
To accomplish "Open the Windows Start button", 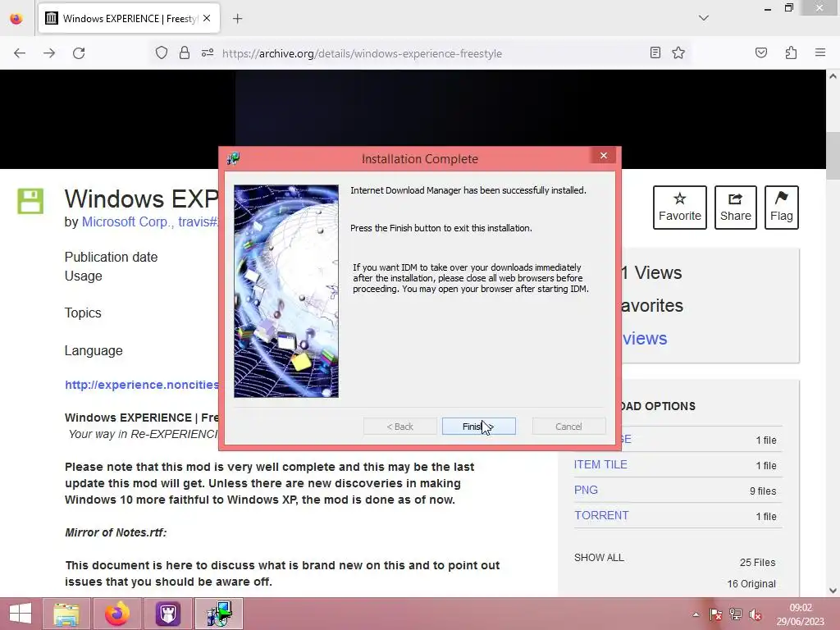I will point(21,614).
